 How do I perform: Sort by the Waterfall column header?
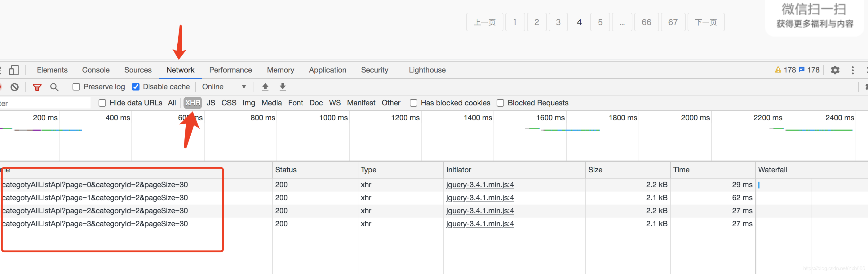point(812,170)
